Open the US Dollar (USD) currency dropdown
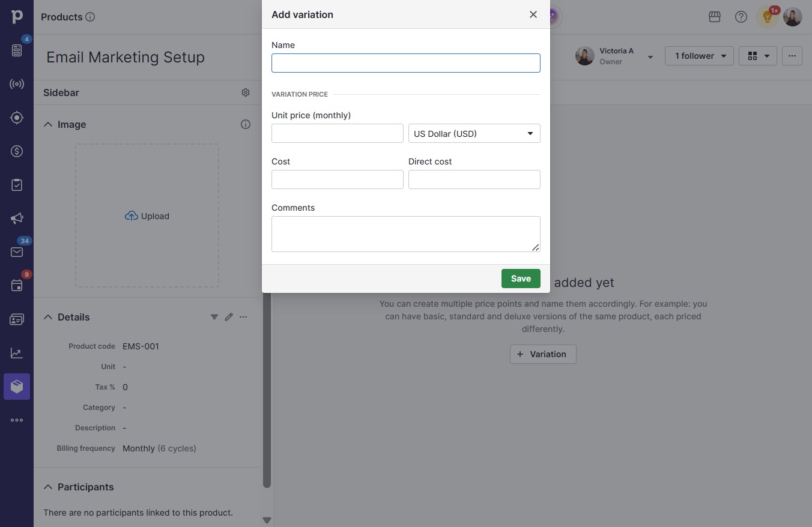 (x=474, y=133)
